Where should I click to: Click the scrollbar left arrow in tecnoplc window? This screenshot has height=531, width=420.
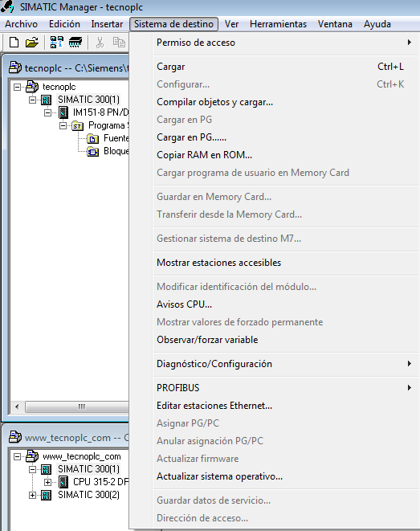pos(17,406)
